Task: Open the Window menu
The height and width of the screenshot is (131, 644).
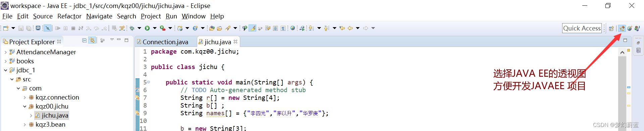Action: 194,16
